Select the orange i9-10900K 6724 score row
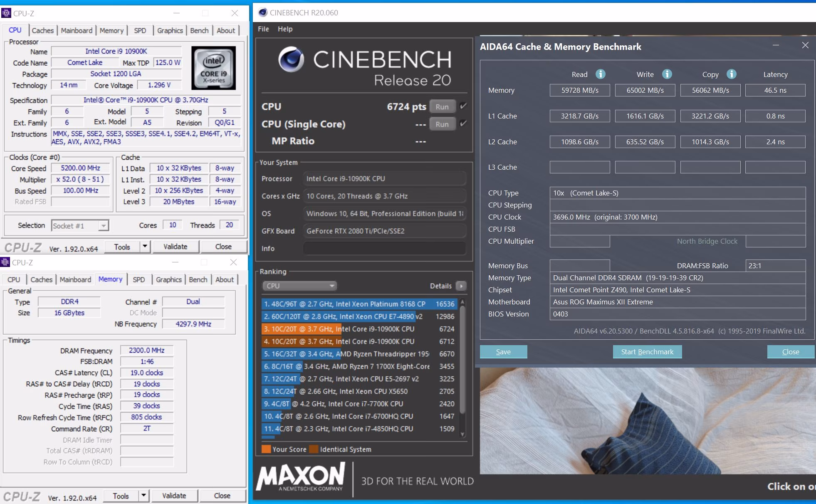This screenshot has width=816, height=504. (359, 329)
